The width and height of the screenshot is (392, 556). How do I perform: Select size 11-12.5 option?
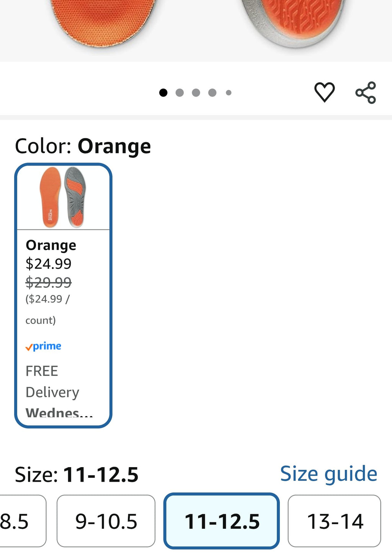click(222, 521)
